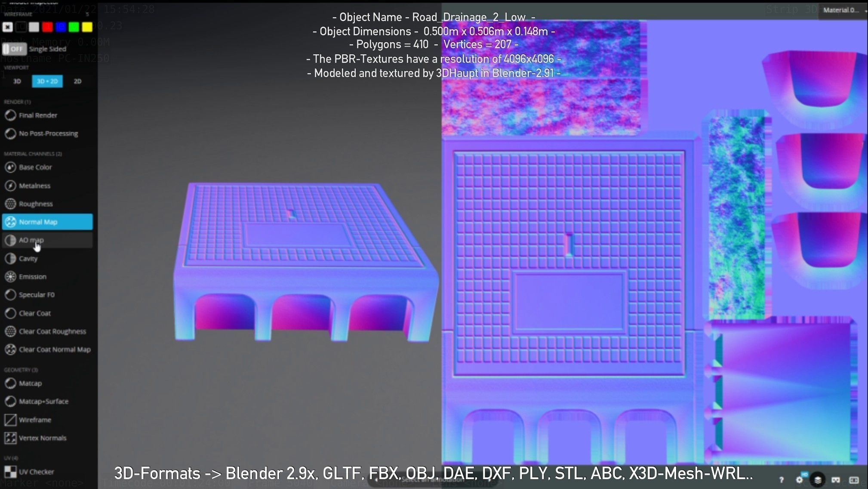Enable the Matcap geometry view

(30, 384)
